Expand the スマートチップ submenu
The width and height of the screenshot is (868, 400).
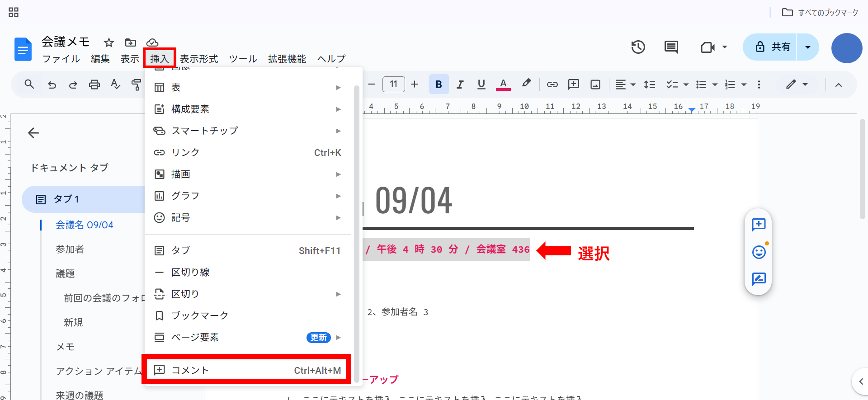tap(248, 131)
